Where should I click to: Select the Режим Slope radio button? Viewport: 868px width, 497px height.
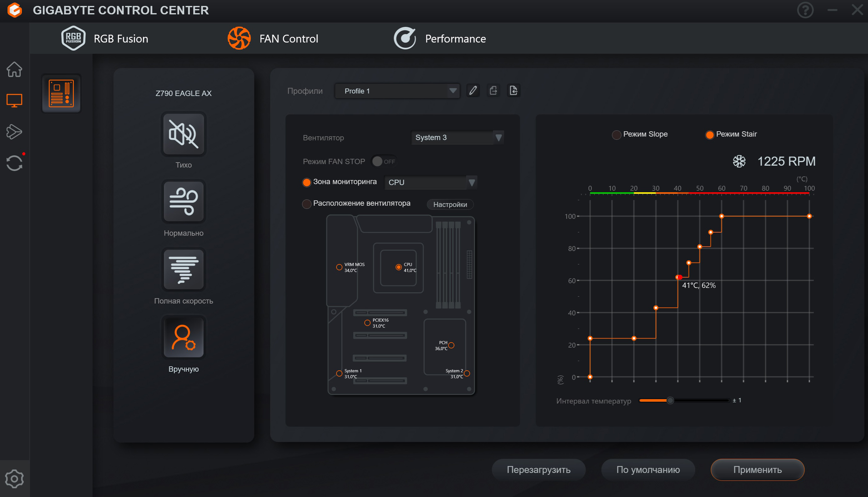pos(616,135)
